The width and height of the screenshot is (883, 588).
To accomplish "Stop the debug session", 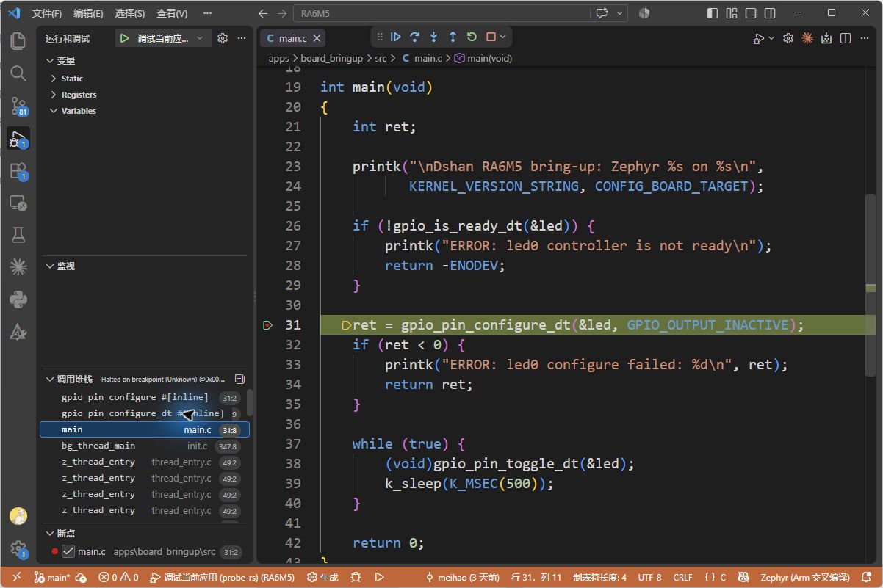I will [491, 37].
